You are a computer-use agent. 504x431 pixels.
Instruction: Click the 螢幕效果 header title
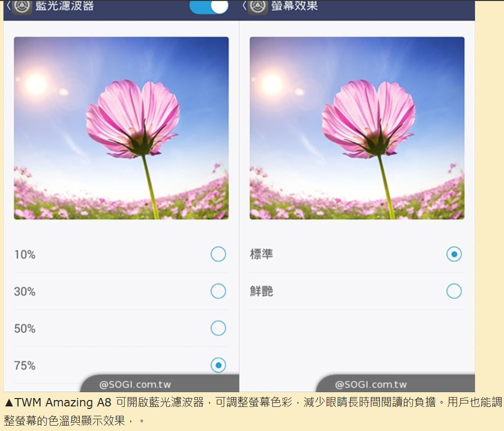pos(294,5)
